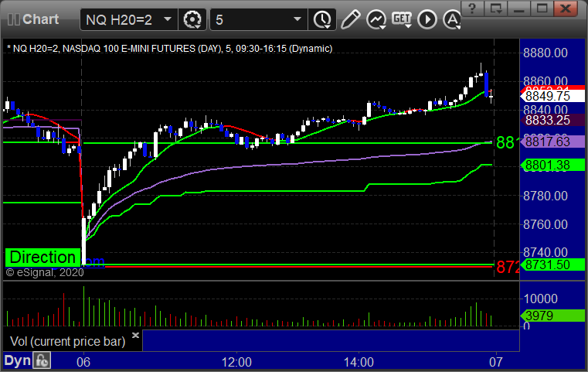Click the Vol (current price bar) label
The height and width of the screenshot is (372, 588).
(x=67, y=341)
